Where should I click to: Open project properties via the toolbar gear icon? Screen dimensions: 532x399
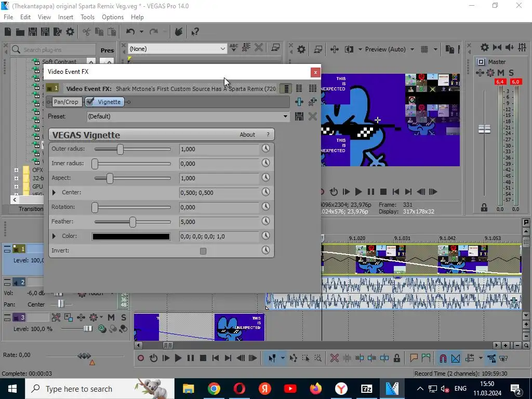pyautogui.click(x=70, y=32)
